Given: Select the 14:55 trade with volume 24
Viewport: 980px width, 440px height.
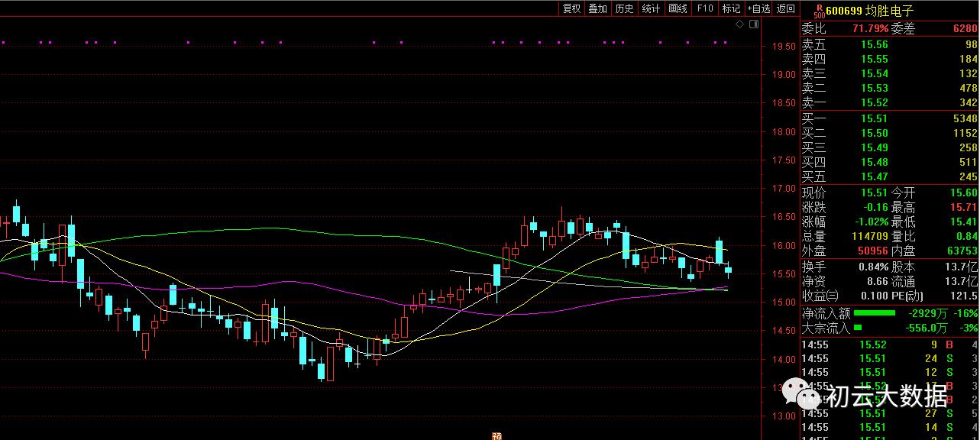Looking at the screenshot, I should pyautogui.click(x=889, y=358).
